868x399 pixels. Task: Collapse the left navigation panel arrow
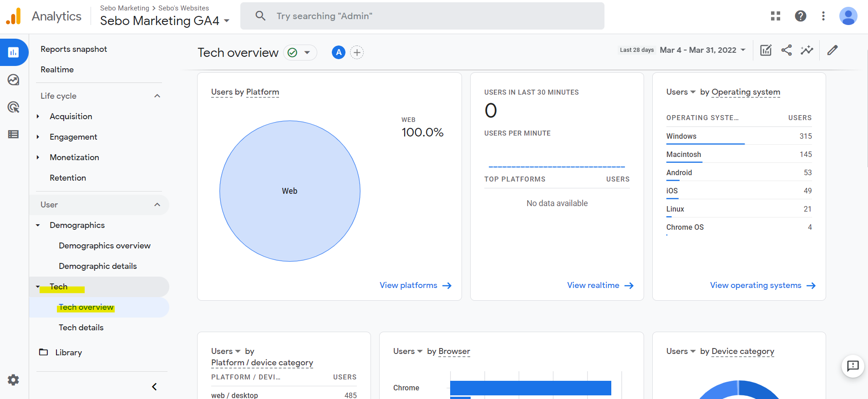(154, 387)
